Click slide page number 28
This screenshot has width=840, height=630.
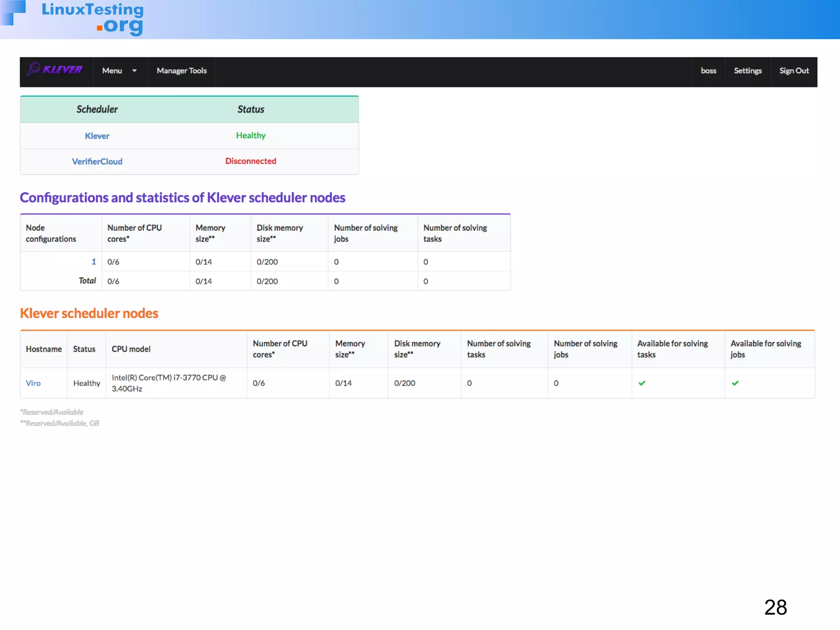(x=775, y=607)
